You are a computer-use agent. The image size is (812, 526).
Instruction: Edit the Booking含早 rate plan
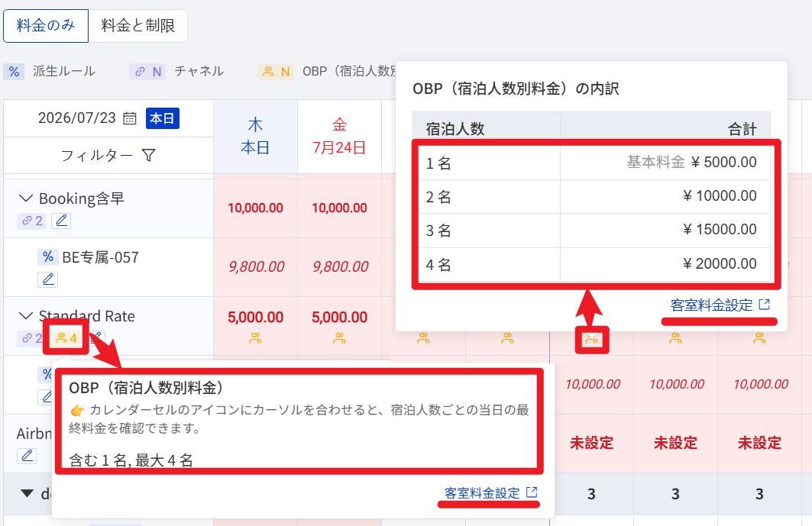[x=61, y=221]
